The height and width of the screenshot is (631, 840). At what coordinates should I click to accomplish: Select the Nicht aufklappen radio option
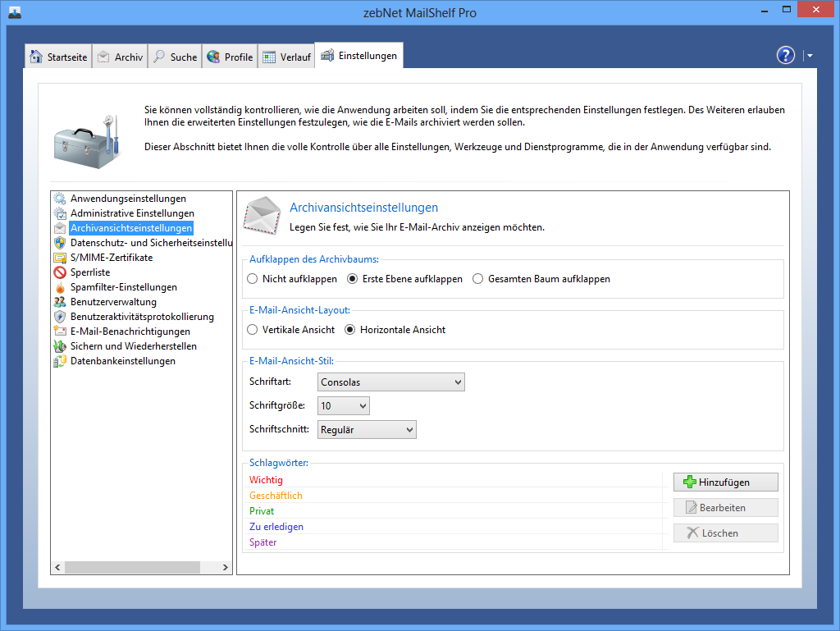click(253, 279)
